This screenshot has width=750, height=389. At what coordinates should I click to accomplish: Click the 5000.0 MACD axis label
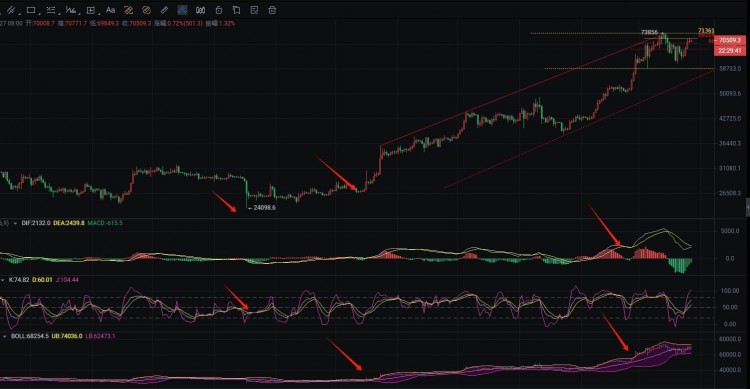coord(730,231)
